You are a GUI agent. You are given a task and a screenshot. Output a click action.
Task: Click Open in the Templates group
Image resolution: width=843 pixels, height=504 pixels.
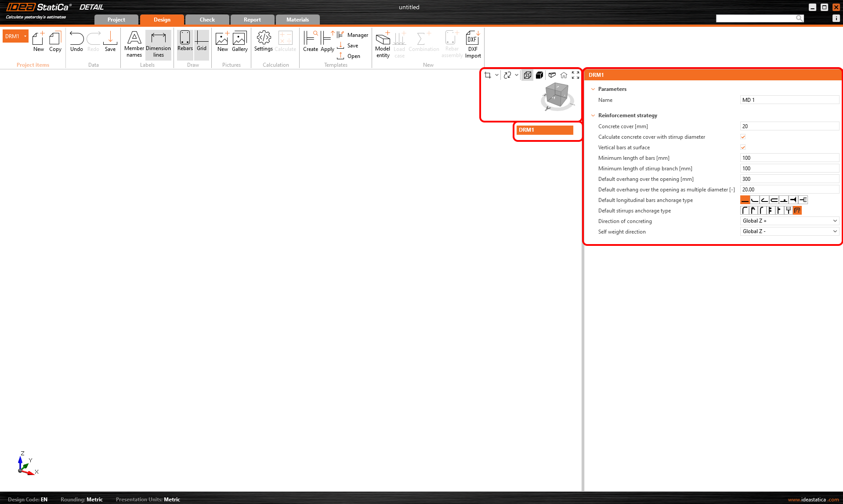(349, 56)
